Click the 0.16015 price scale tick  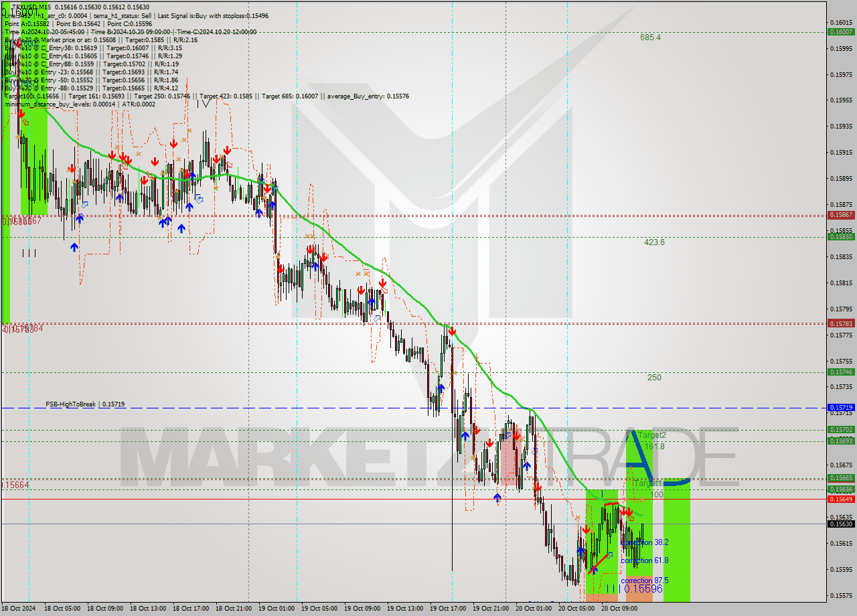point(841,22)
